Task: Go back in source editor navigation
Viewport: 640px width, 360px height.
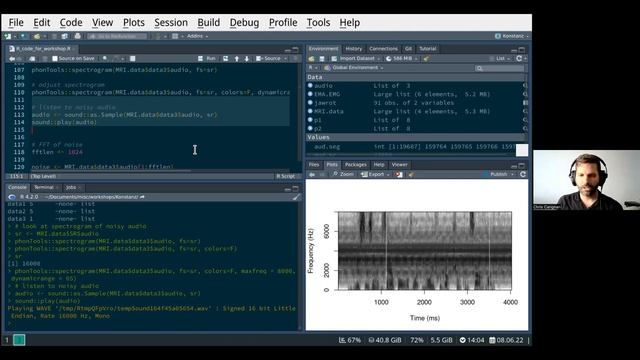Action: 12,59
